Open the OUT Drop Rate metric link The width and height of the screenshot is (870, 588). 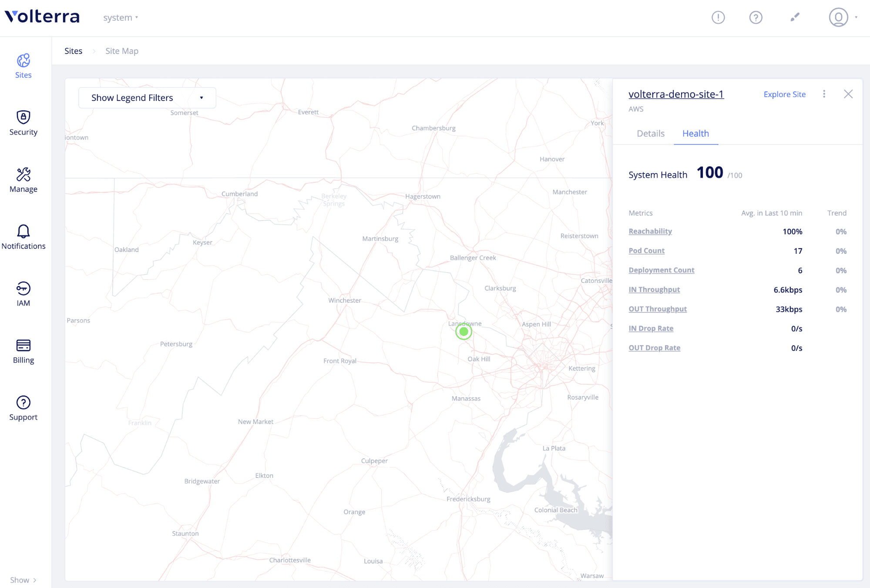point(654,348)
